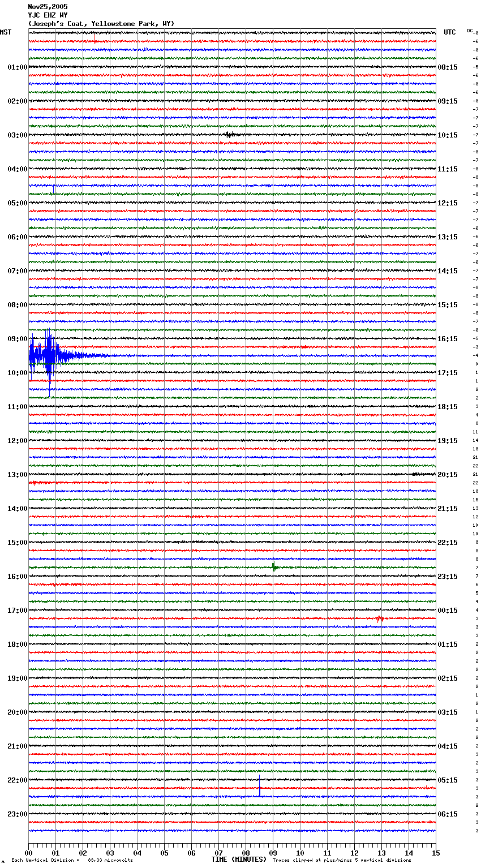Select the station code YJC EHZ WY
481x868 pixels.
[x=48, y=15]
